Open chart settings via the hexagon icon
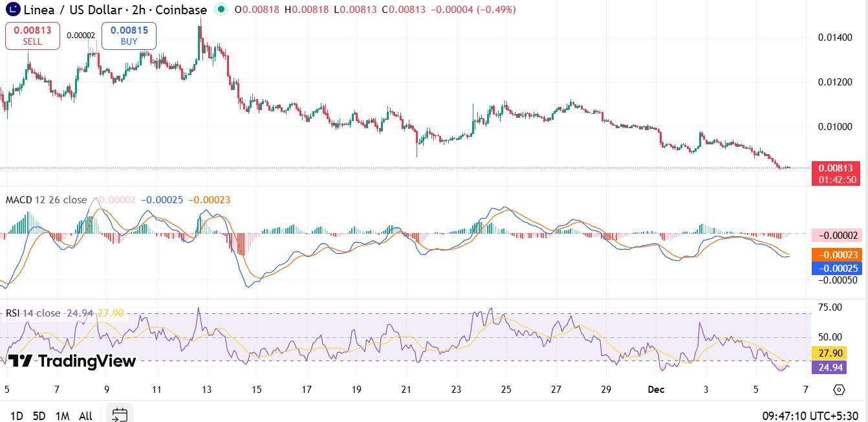 coord(839,389)
